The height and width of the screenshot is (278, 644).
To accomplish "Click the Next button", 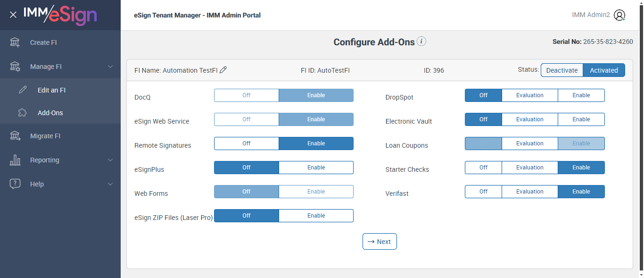I will pyautogui.click(x=380, y=242).
